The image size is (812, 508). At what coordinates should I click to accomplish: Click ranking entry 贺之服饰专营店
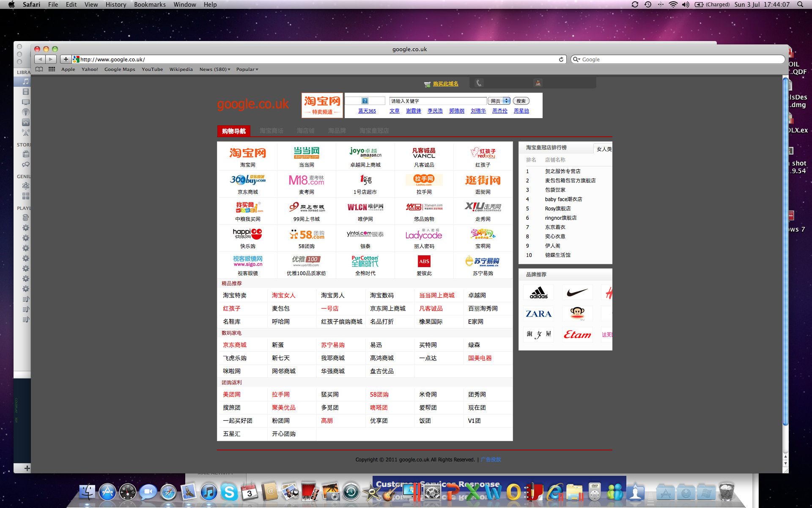tap(563, 171)
